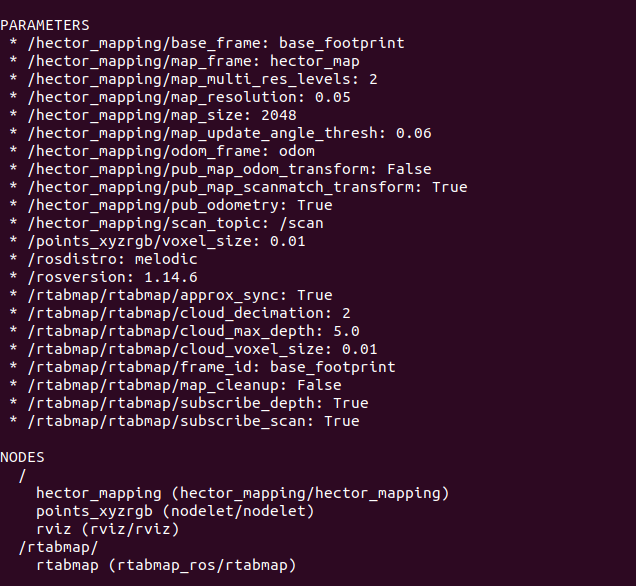Image resolution: width=636 pixels, height=586 pixels.
Task: Click the rosversion: 1.14.6 line
Action: coord(112,277)
